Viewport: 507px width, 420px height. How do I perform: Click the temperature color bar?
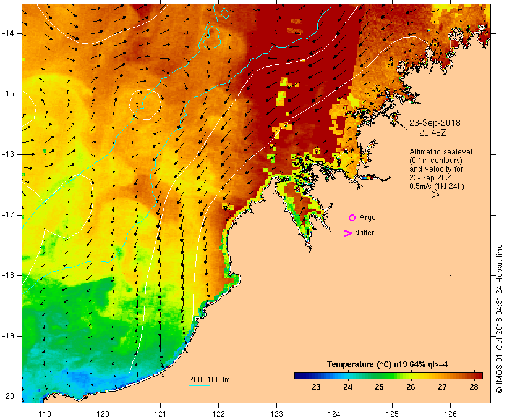pyautogui.click(x=388, y=376)
